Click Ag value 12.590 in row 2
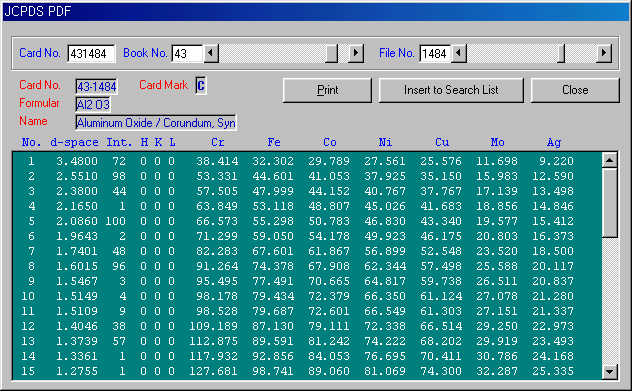This screenshot has height=391, width=632. click(x=553, y=176)
